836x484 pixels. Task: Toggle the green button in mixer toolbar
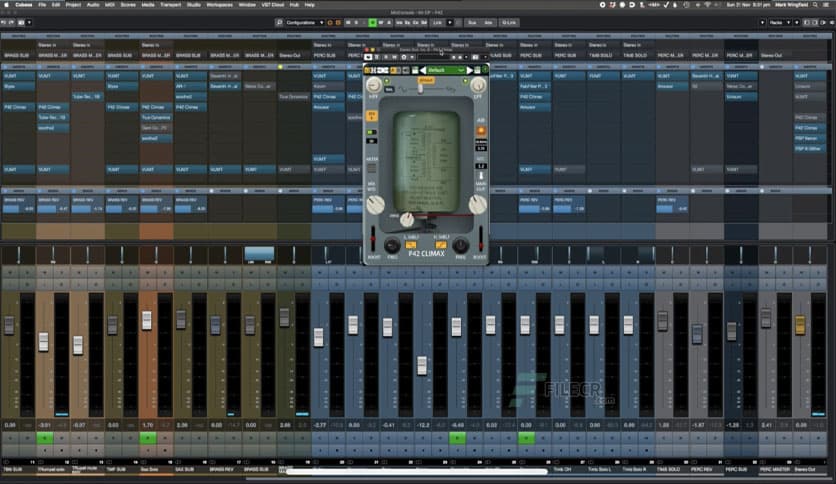coord(373,23)
